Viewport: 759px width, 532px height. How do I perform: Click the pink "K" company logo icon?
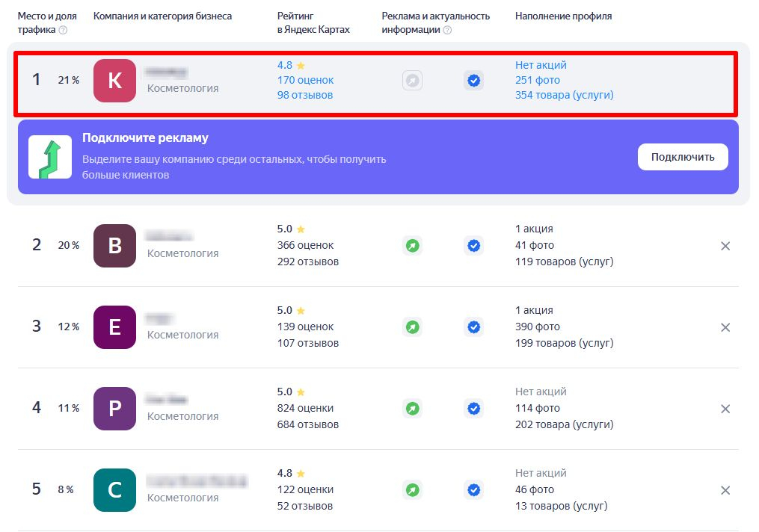coord(114,80)
